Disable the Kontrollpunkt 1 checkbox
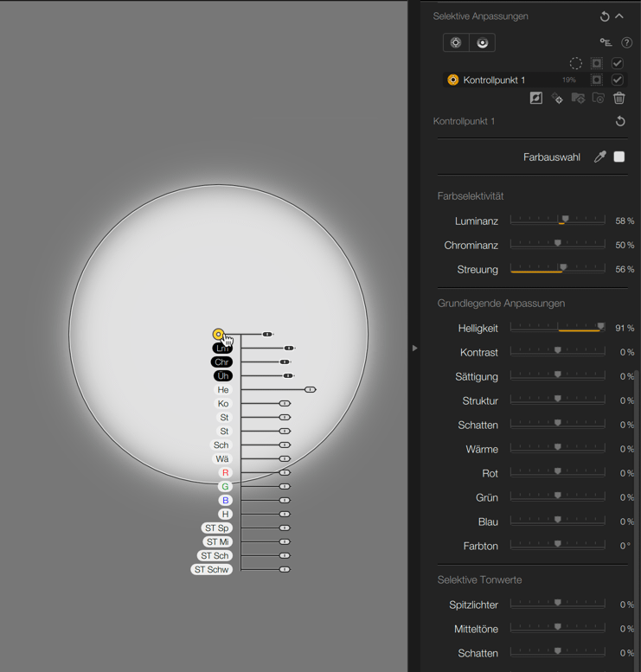The width and height of the screenshot is (641, 672). tap(618, 80)
